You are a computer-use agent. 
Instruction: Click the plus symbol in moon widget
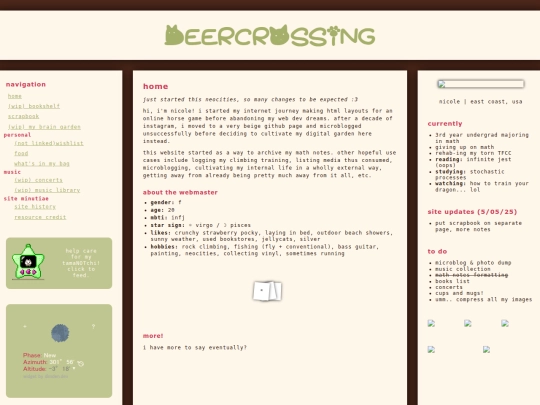(25, 326)
